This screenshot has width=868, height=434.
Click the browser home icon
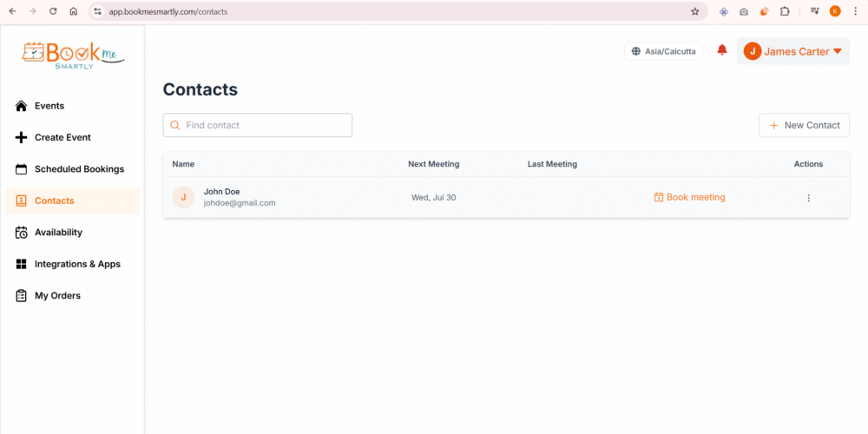tap(74, 11)
